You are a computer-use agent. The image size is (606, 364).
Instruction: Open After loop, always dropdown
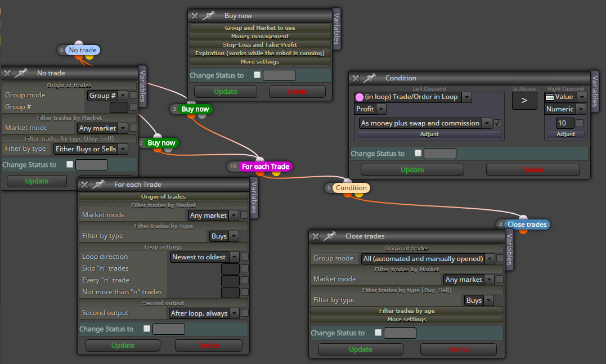coord(204,313)
